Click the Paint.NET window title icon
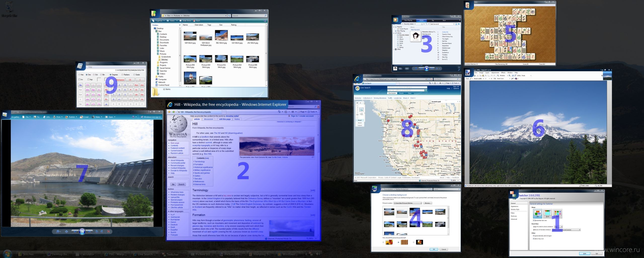The height and width of the screenshot is (258, 644). (x=468, y=72)
